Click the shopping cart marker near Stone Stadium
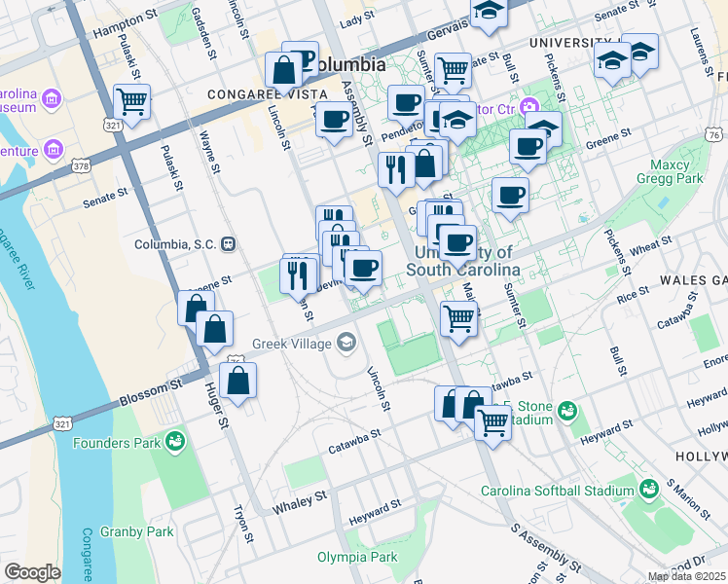 pos(493,422)
